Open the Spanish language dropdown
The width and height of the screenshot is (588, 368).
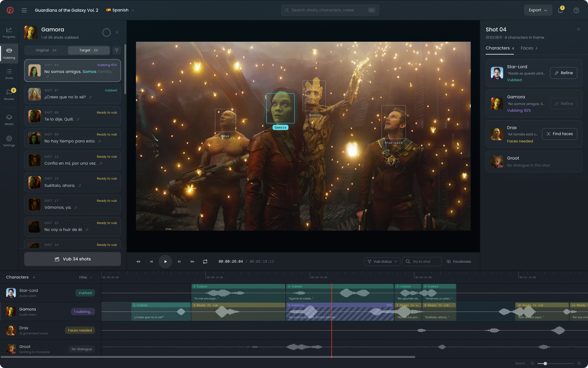coord(120,10)
